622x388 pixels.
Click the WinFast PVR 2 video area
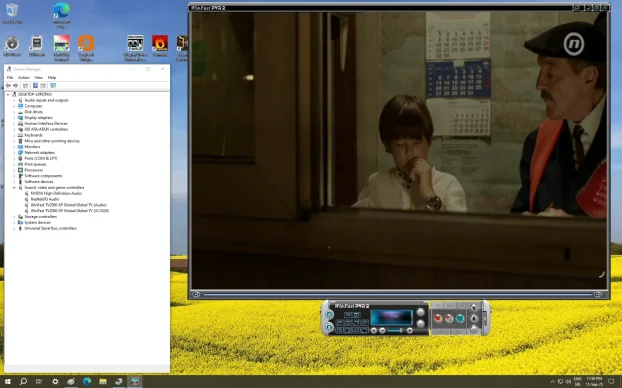point(399,150)
